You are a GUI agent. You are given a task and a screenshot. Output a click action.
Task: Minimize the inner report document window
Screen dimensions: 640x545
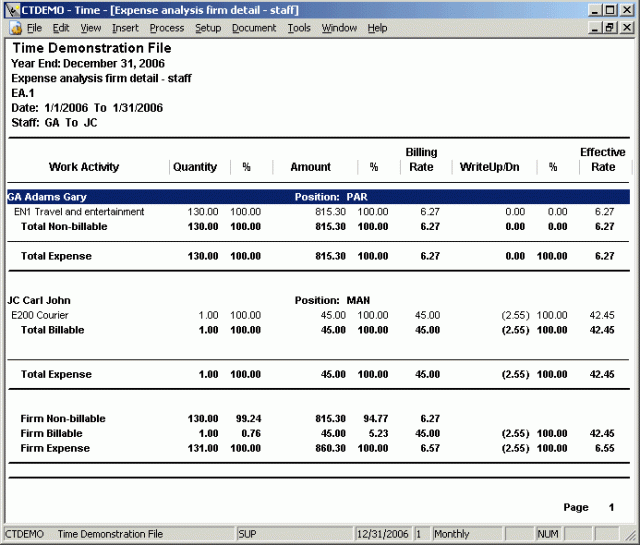point(596,28)
